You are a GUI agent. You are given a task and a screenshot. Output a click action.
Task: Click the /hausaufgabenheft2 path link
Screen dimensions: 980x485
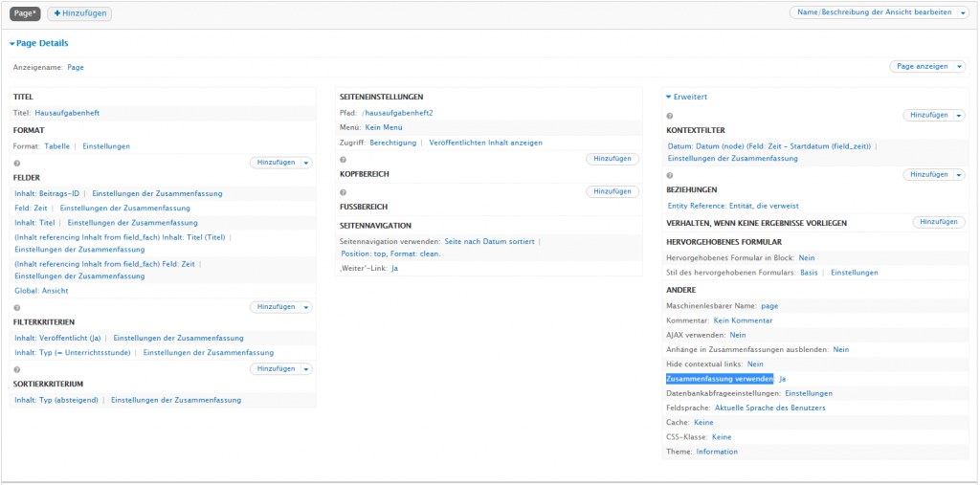click(x=397, y=113)
